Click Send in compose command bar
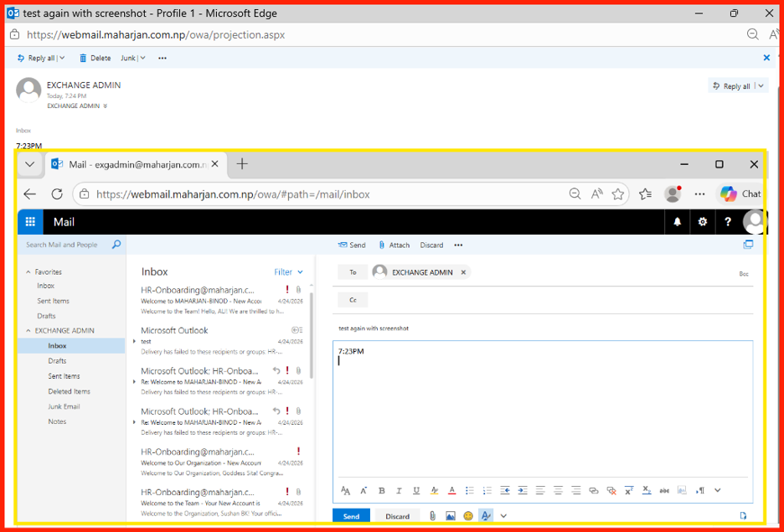This screenshot has height=532, width=784. [352, 245]
